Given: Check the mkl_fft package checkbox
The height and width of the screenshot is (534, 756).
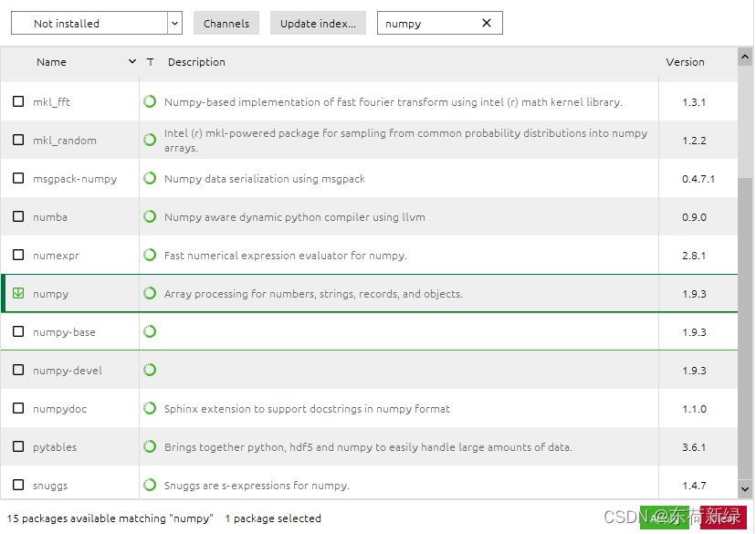Looking at the screenshot, I should (x=18, y=101).
